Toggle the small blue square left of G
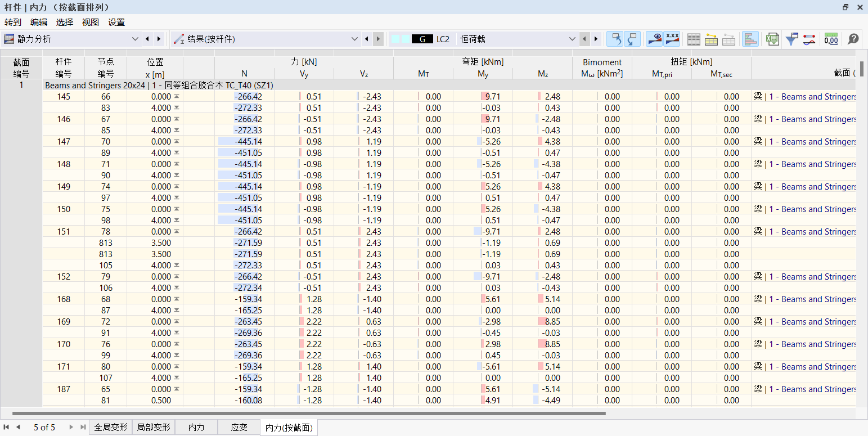 coord(406,39)
